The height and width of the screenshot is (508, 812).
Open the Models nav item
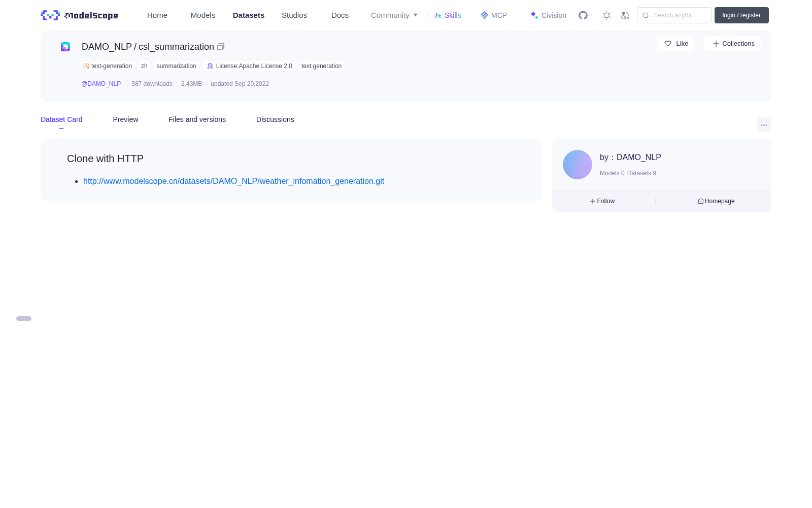tap(203, 15)
